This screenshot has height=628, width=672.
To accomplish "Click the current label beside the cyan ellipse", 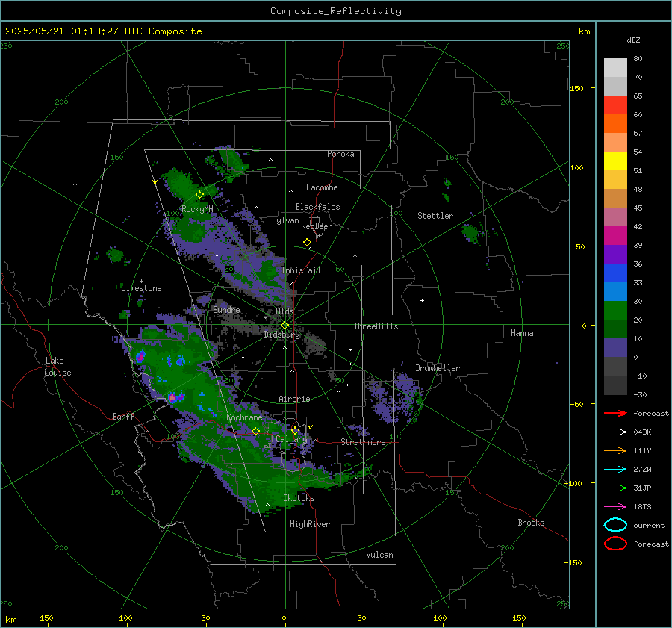I will click(x=649, y=525).
